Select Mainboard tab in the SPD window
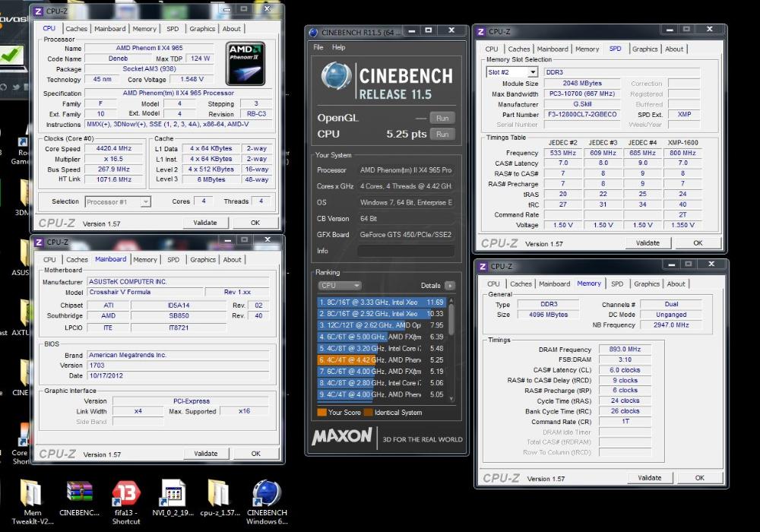 (x=552, y=49)
